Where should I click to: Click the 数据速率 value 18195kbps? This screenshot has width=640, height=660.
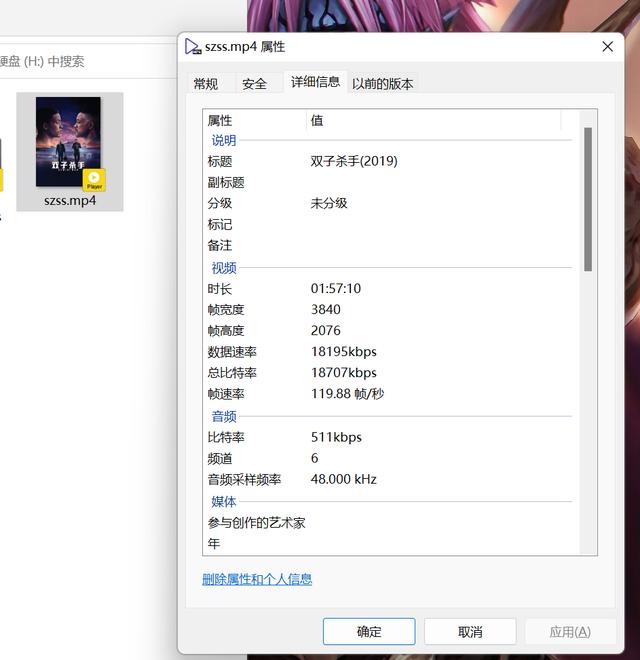point(344,351)
